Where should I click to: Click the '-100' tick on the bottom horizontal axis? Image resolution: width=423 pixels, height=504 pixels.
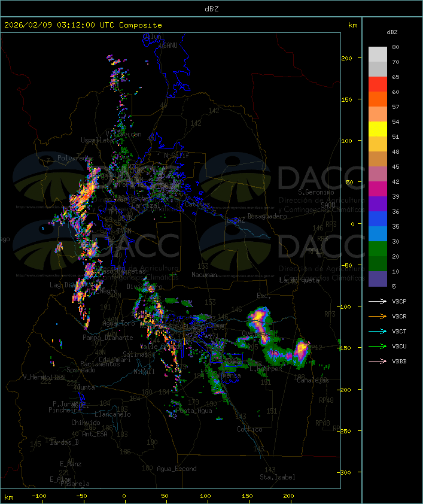point(39,496)
